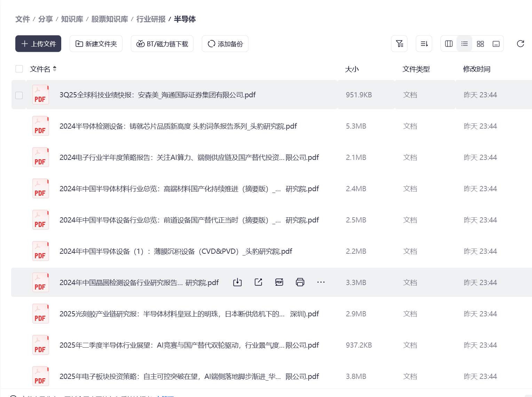Download the 2024年中国晶圆检测设备 file
Image resolution: width=532 pixels, height=397 pixels.
(x=237, y=282)
